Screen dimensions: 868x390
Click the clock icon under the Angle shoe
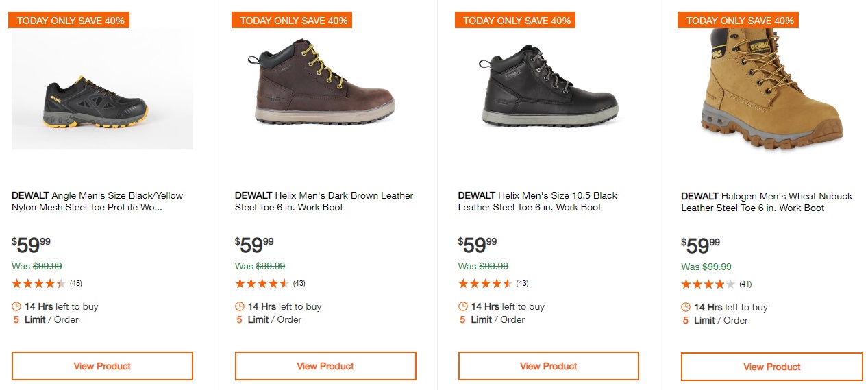16,306
